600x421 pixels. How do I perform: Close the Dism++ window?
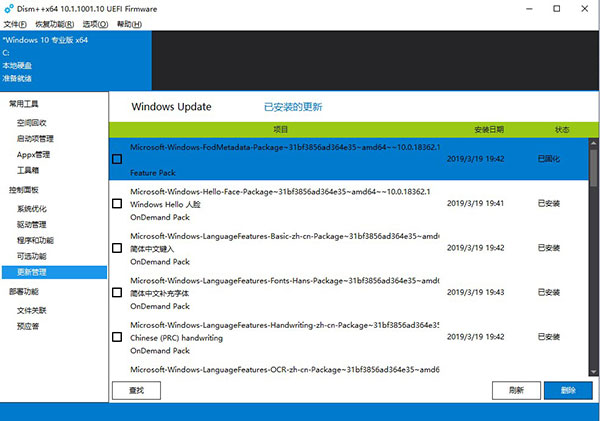585,8
